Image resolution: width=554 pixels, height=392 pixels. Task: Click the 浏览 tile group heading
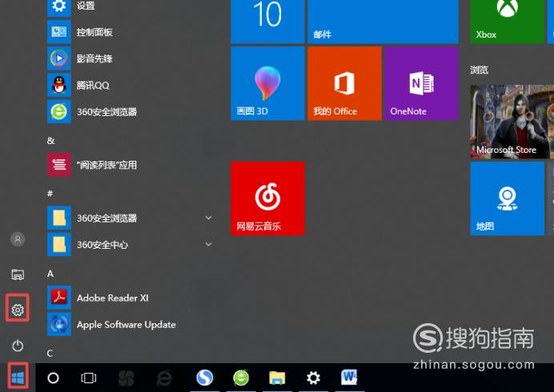(x=479, y=70)
